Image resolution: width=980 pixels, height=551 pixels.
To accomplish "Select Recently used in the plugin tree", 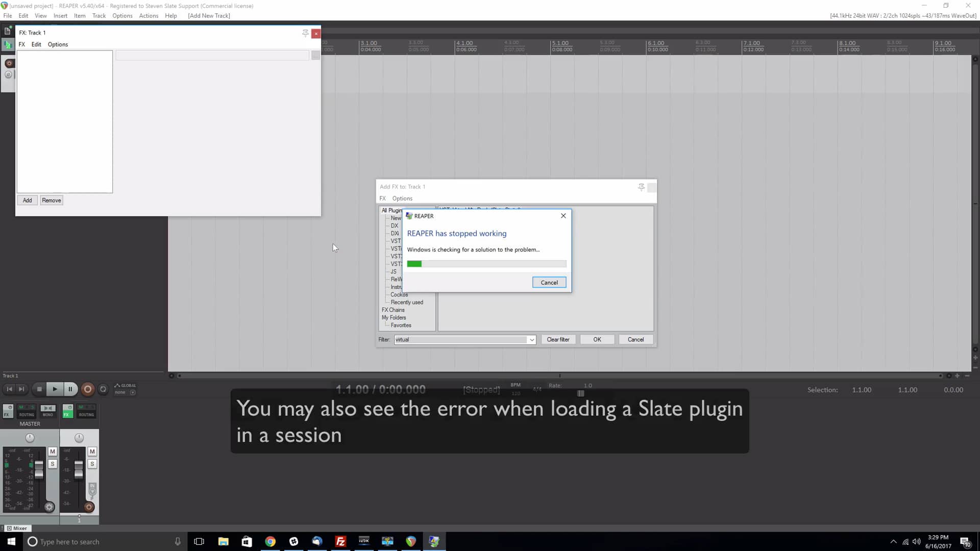I will click(x=407, y=302).
